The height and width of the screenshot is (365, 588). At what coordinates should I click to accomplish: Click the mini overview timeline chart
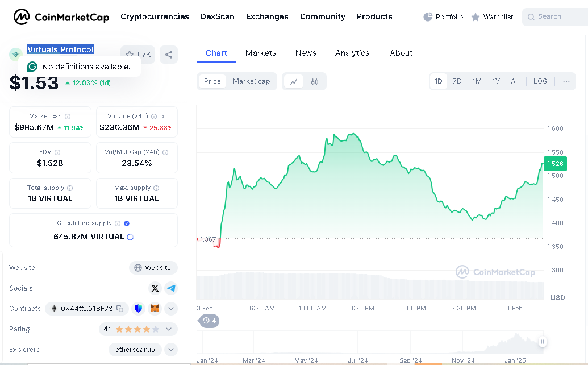point(370,342)
